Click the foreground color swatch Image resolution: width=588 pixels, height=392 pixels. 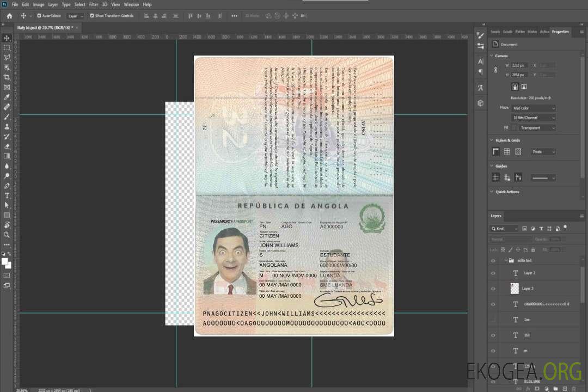click(x=4, y=261)
